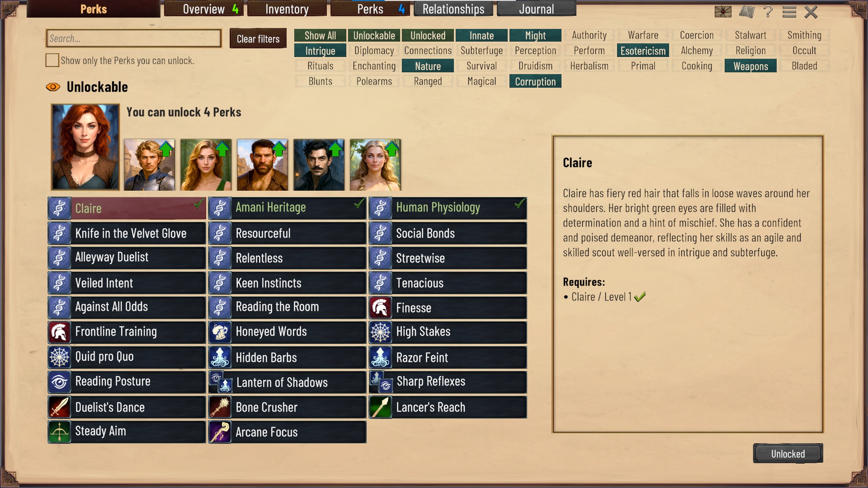Open the hamburger menu icon
The height and width of the screenshot is (488, 868).
pyautogui.click(x=789, y=12)
